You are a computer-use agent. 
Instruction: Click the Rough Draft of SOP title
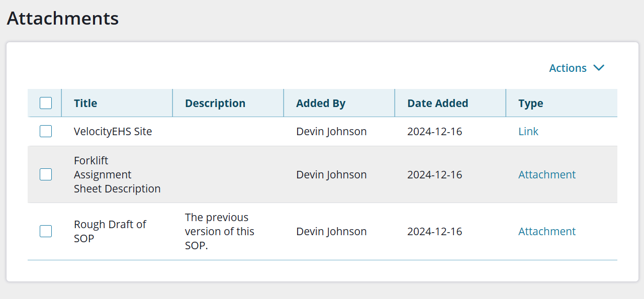110,231
